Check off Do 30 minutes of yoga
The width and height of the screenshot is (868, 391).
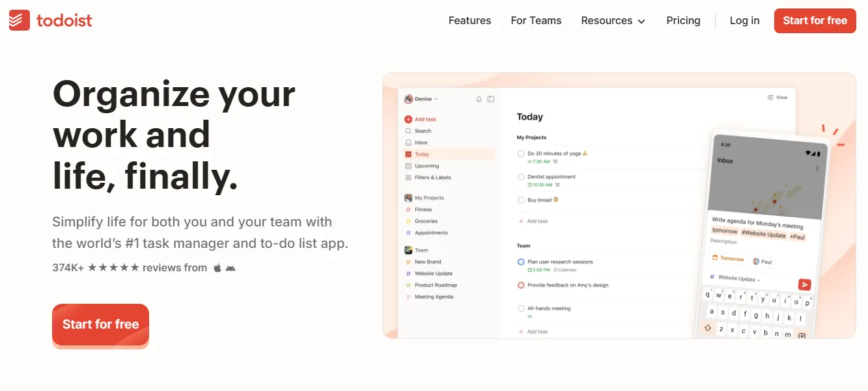pos(521,154)
